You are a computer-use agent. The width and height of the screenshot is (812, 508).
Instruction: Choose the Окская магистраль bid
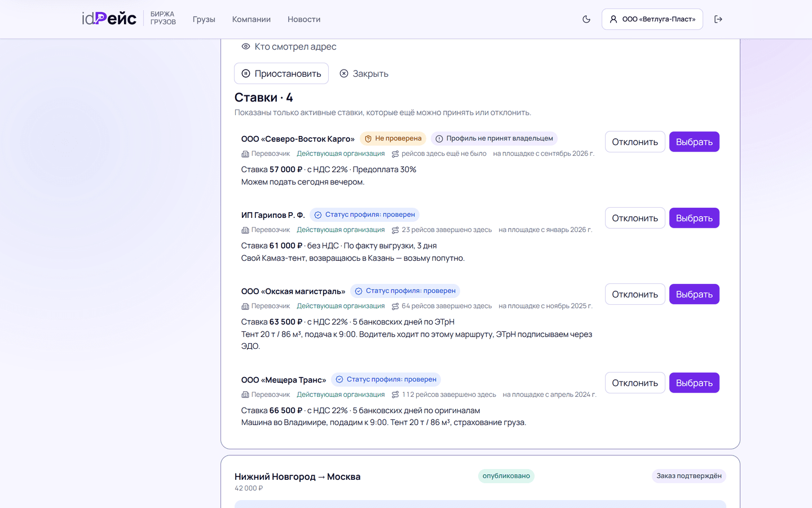pyautogui.click(x=694, y=294)
